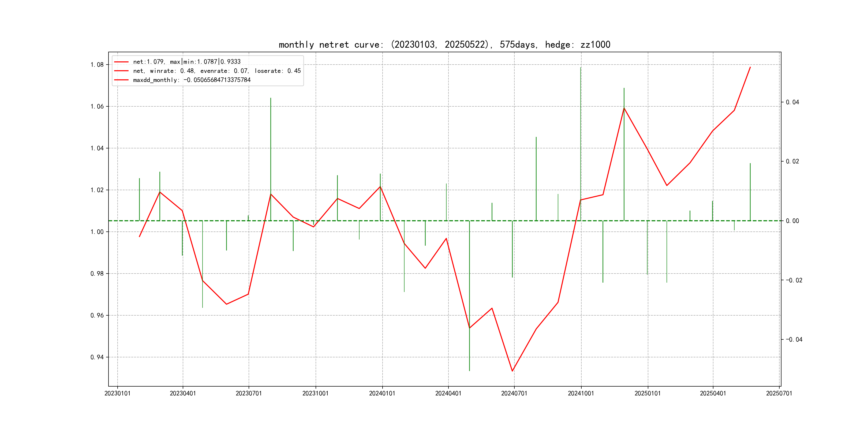This screenshot has height=434, width=868.
Task: Click the 0.94 left y-axis label
Action: tap(97, 357)
